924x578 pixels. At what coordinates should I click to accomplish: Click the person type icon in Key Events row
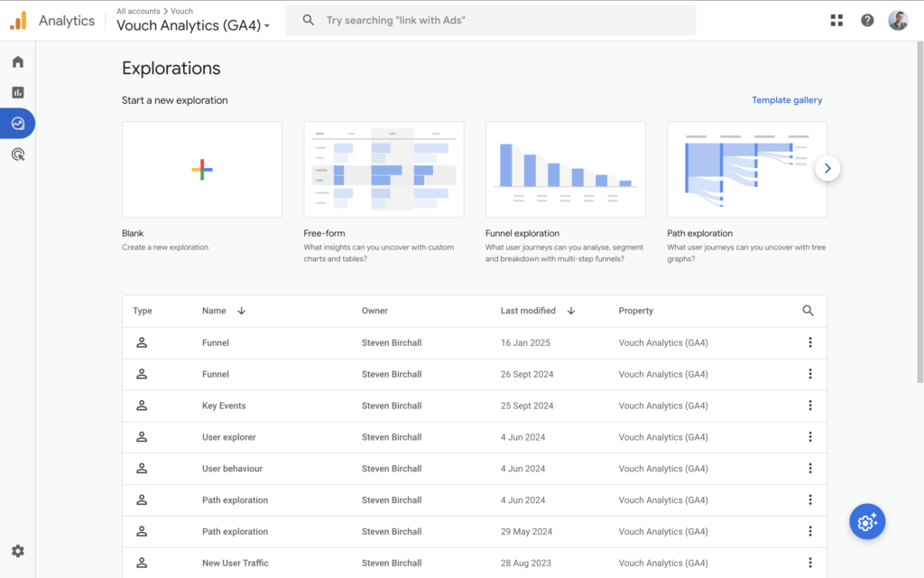142,406
